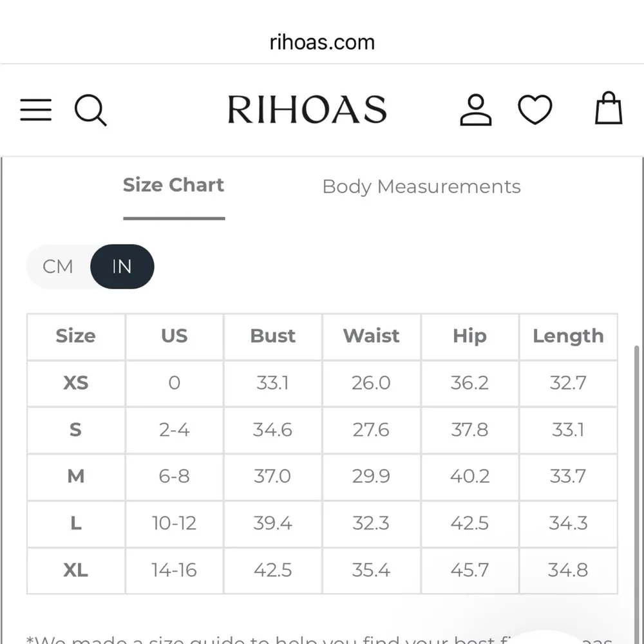Click the Waist column header

pos(371,336)
